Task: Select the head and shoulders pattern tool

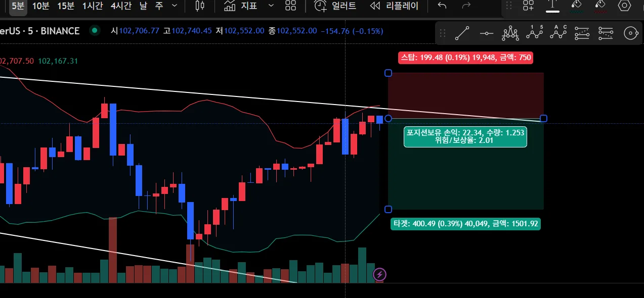Action: tap(510, 33)
